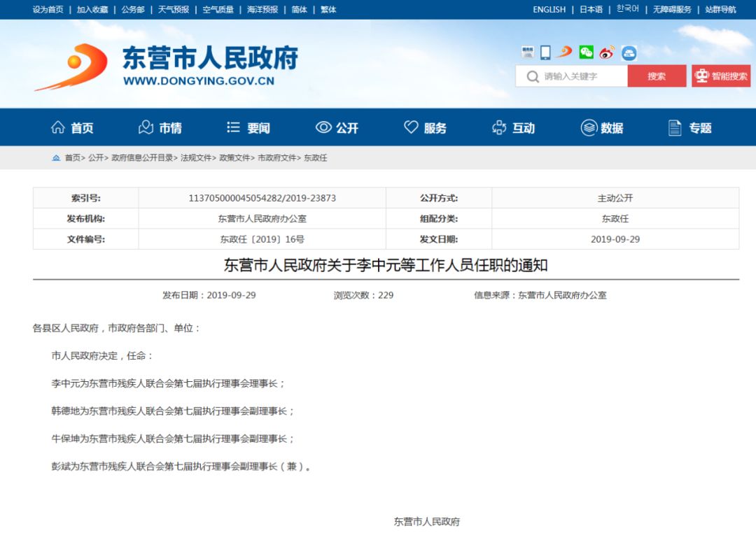The width and height of the screenshot is (756, 533).
Task: Click the WWW.DONGYING.GOV.CN site title text
Action: coord(199,81)
